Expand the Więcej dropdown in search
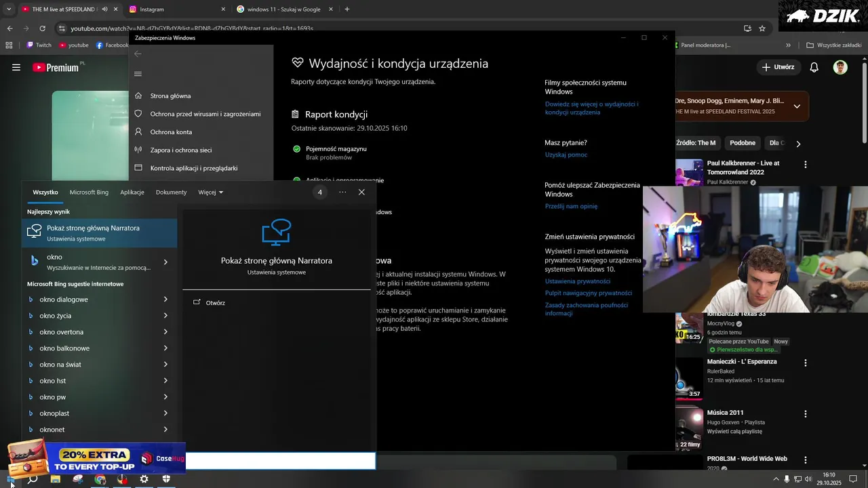The width and height of the screenshot is (868, 488). 210,192
